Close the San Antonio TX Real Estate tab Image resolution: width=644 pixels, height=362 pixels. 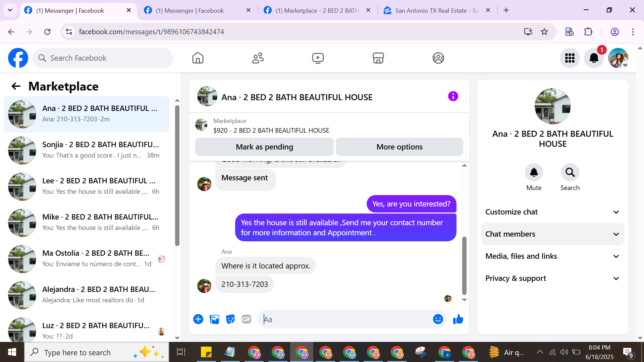[488, 10]
